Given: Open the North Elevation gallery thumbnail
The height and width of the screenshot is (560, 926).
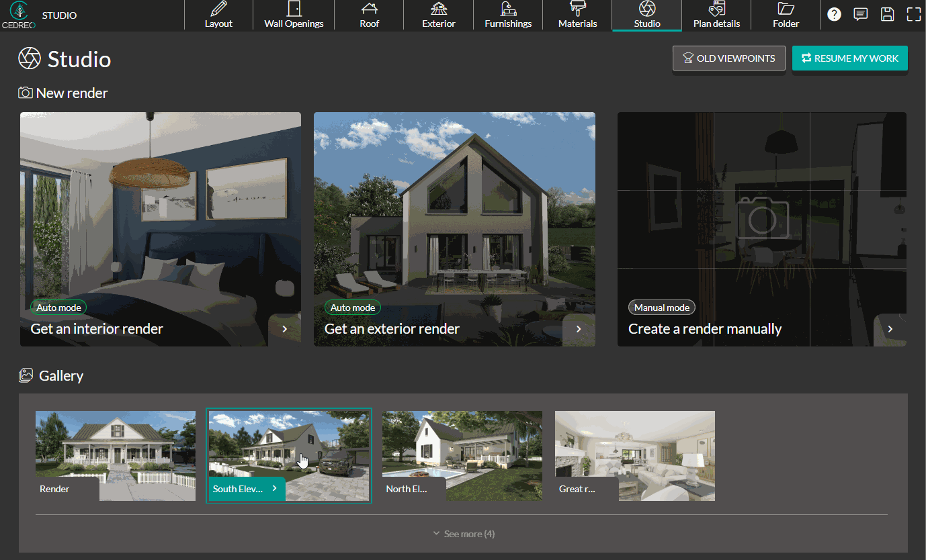Looking at the screenshot, I should [462, 455].
